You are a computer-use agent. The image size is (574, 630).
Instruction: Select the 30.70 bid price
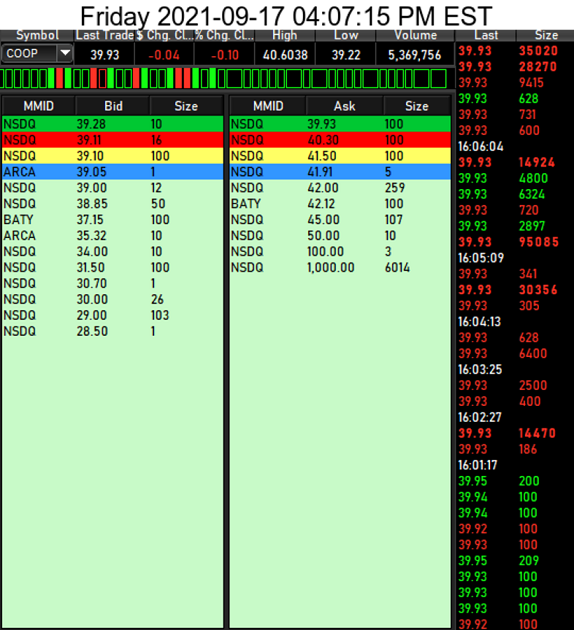click(92, 284)
